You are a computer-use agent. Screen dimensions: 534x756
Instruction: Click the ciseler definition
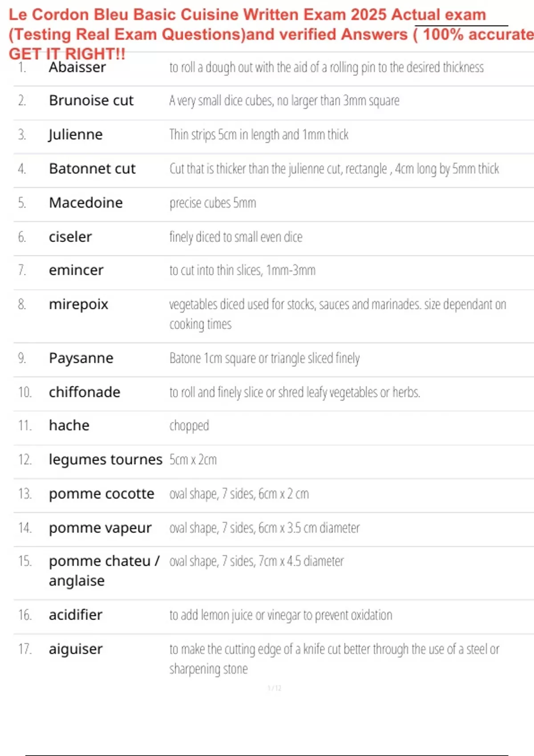tap(235, 237)
